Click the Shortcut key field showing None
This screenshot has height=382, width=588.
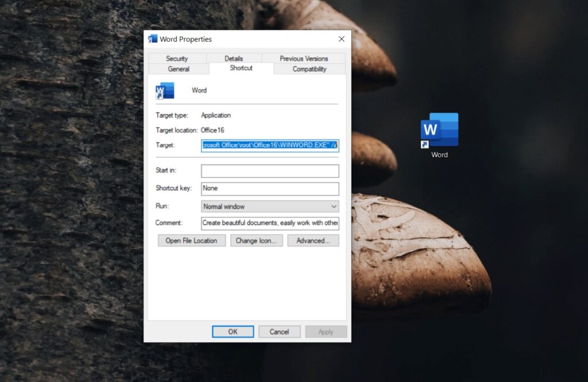[x=269, y=188]
